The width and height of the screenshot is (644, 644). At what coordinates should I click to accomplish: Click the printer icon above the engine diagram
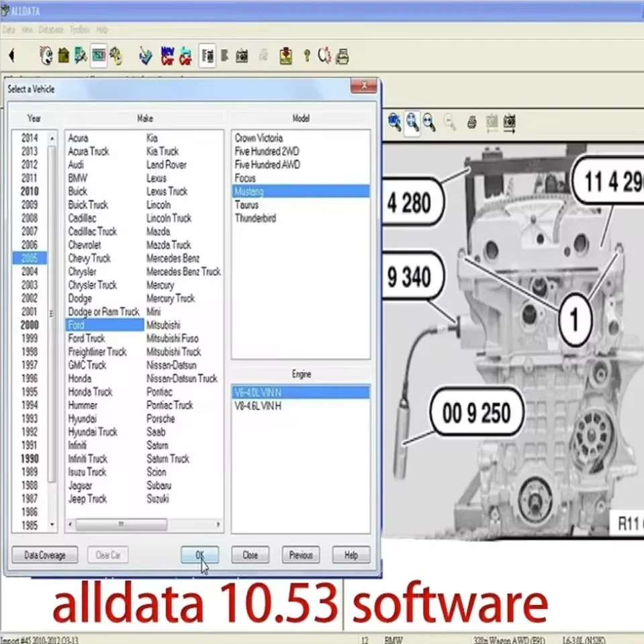coord(472,122)
